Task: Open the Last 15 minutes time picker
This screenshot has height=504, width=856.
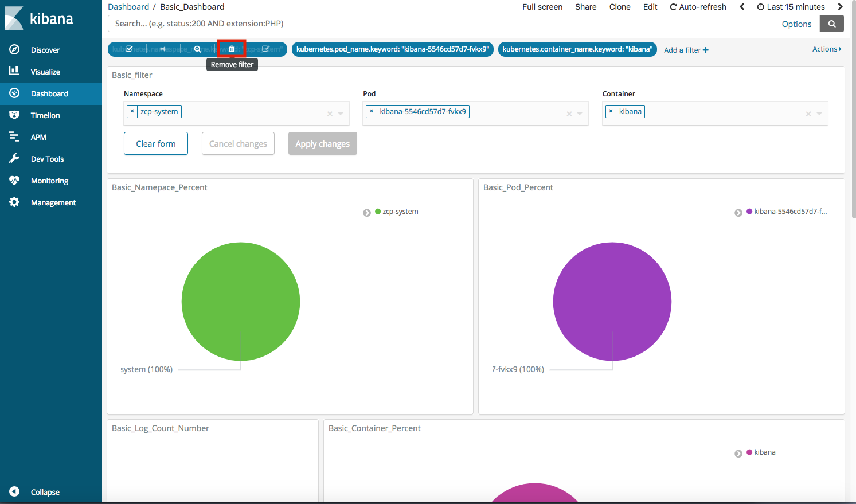Action: pos(791,7)
